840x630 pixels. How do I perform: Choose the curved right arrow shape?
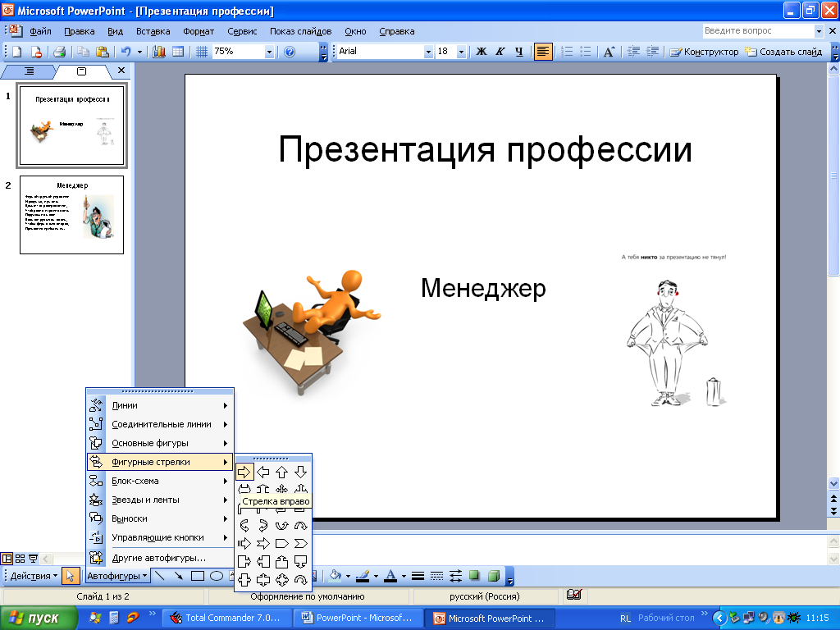tap(244, 526)
